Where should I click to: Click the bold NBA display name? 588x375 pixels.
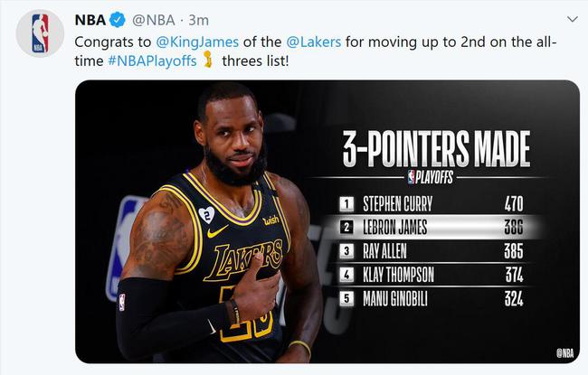(x=89, y=19)
